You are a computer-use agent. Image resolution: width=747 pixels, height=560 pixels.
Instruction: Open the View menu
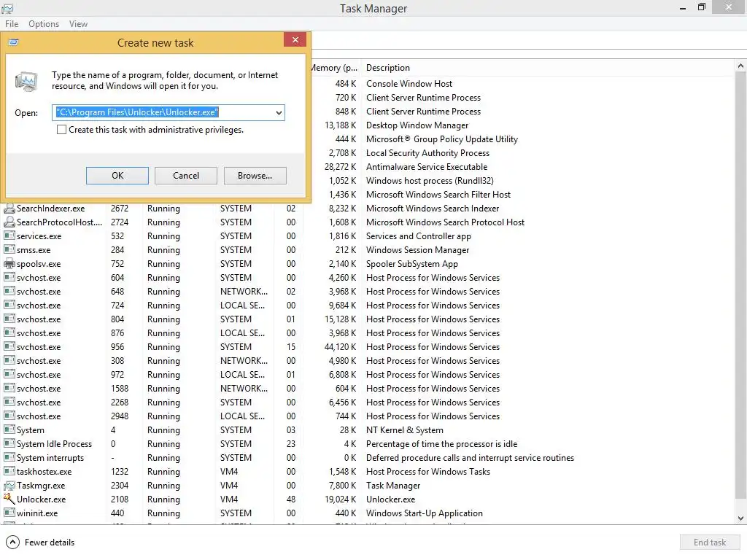click(x=78, y=24)
